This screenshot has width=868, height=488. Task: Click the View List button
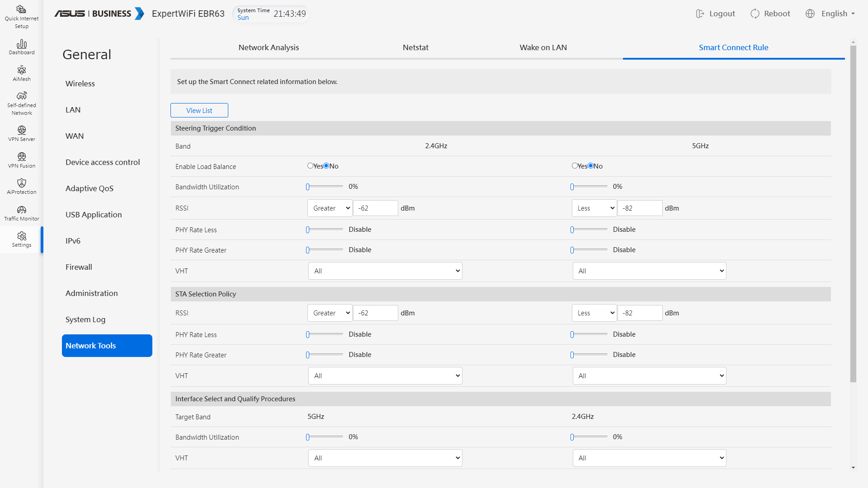(x=199, y=110)
